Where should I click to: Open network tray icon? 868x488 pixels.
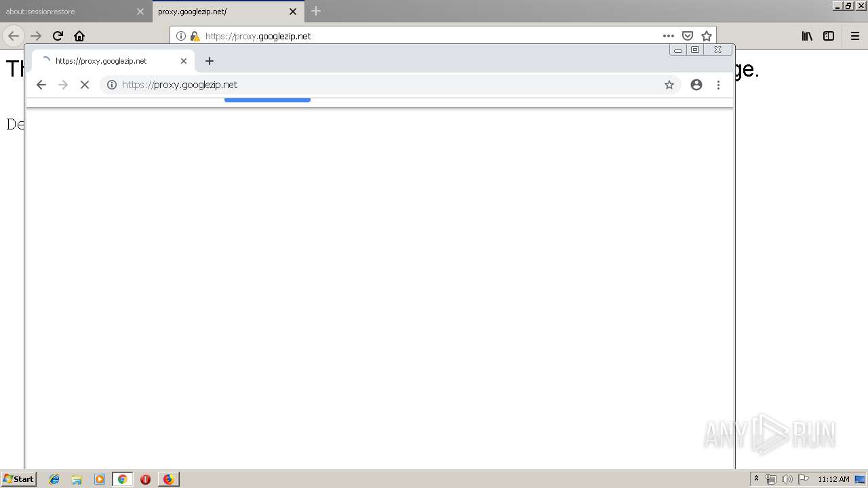tap(771, 479)
